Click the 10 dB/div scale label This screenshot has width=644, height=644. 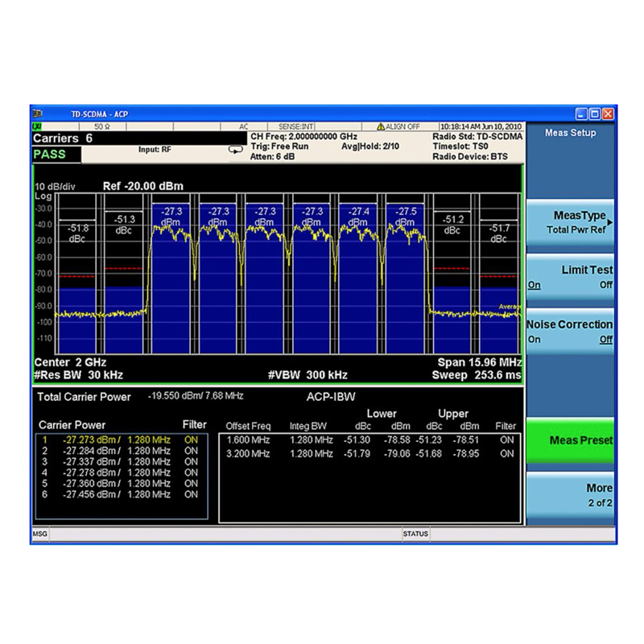click(55, 187)
